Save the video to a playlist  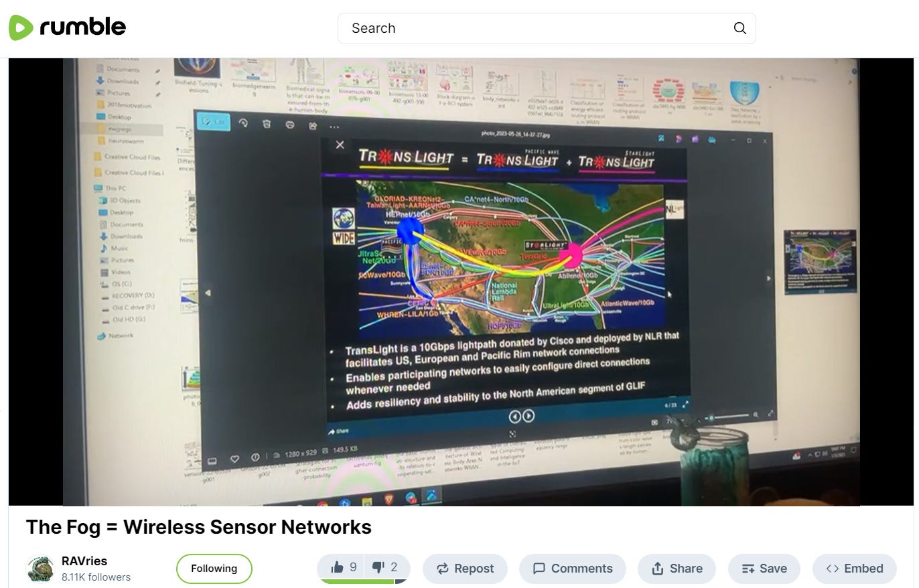pos(764,569)
